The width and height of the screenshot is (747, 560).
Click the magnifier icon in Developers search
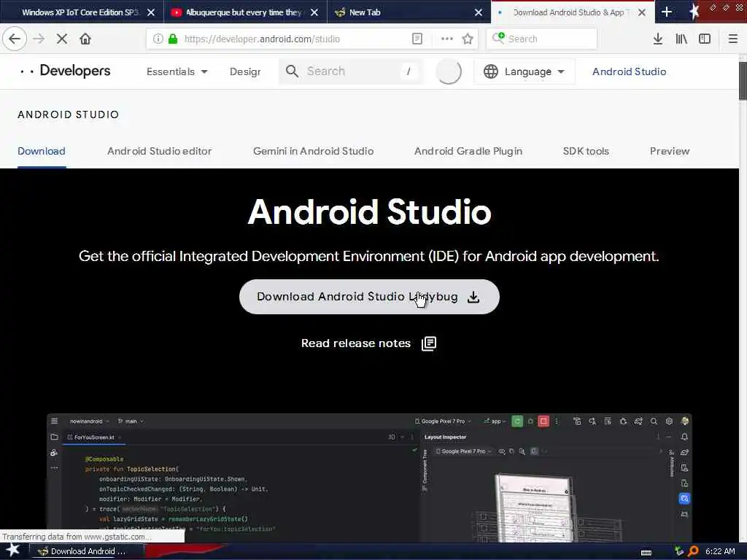coord(292,71)
